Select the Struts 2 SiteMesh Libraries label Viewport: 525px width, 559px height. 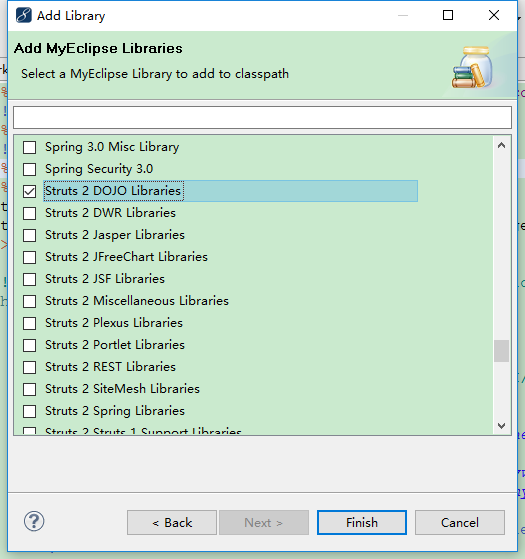(122, 389)
